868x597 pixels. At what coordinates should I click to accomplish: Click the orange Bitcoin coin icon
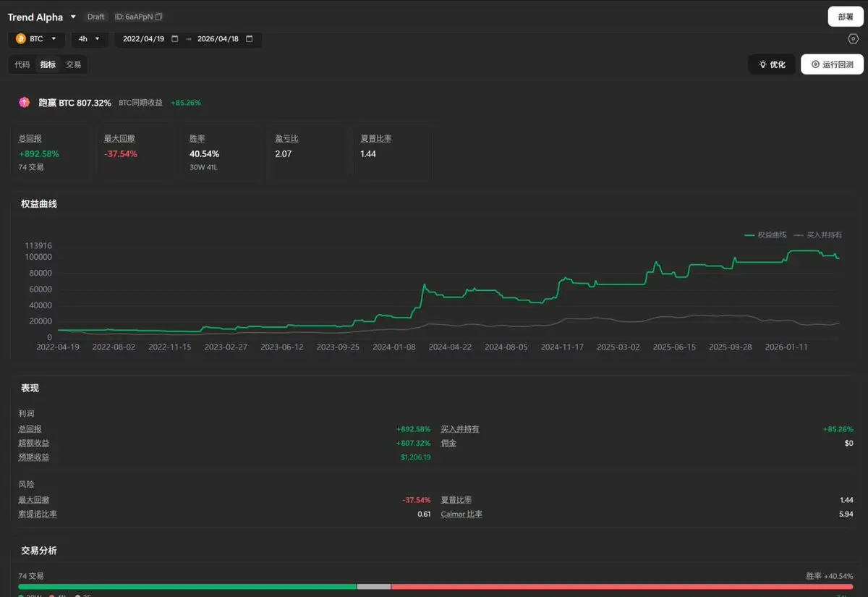pyautogui.click(x=21, y=39)
